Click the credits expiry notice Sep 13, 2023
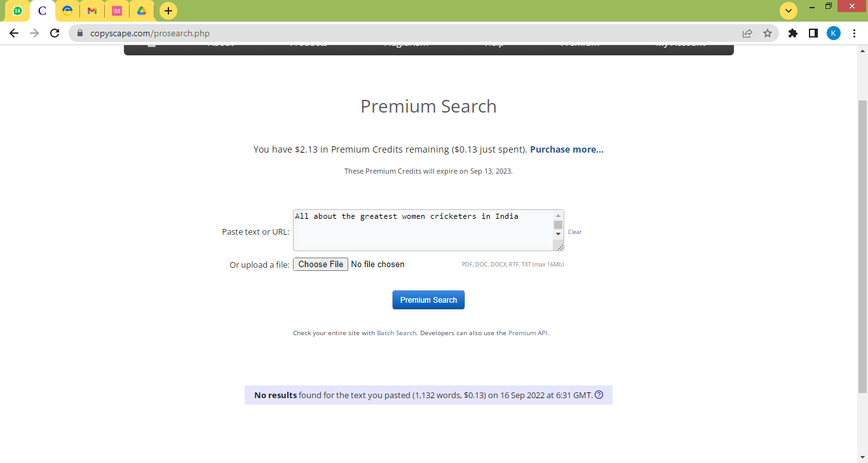868x463 pixels. tap(428, 171)
